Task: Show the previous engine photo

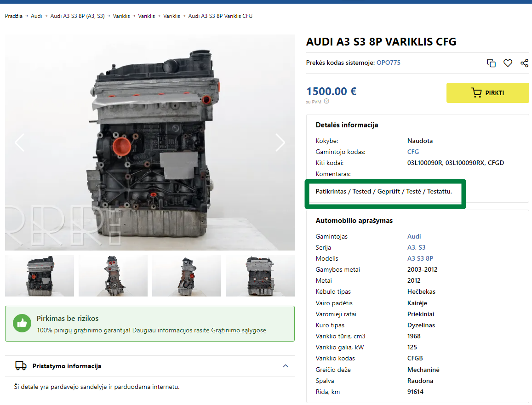Action: coord(20,143)
